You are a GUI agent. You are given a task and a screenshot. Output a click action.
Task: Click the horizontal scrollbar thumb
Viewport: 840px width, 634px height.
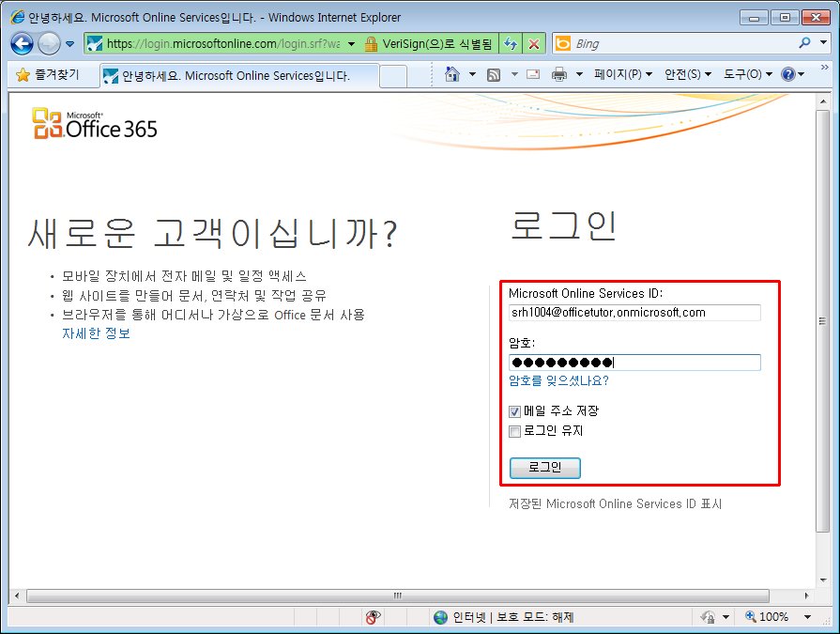[x=398, y=595]
